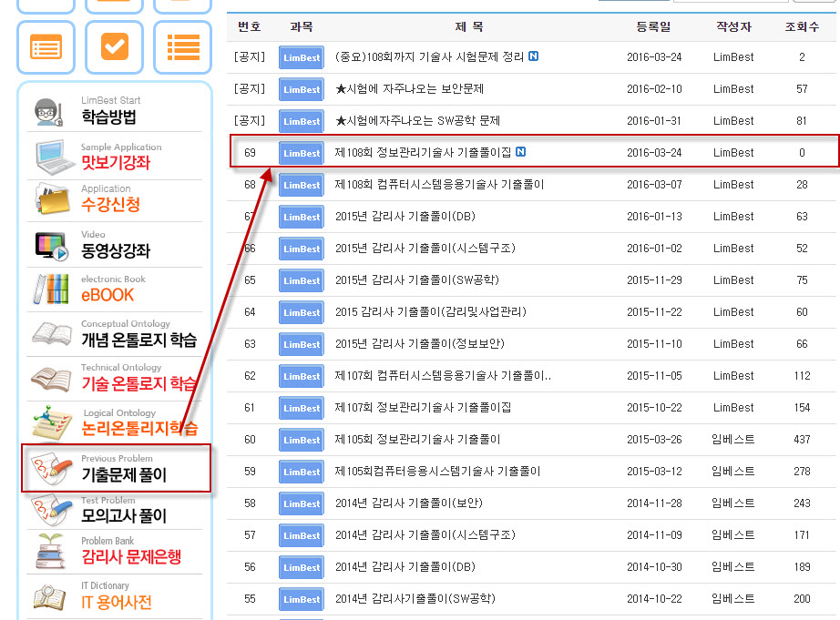Click the LimBest badge in row 68
This screenshot has height=620, width=840.
coord(302,185)
